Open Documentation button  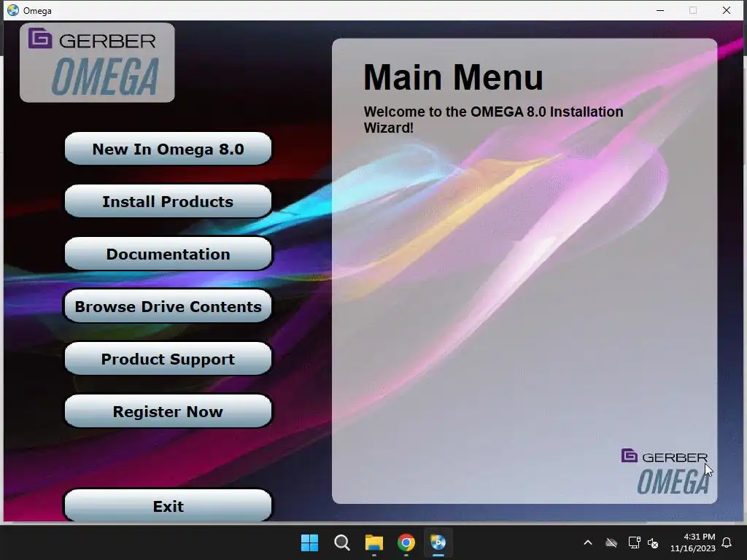[169, 254]
